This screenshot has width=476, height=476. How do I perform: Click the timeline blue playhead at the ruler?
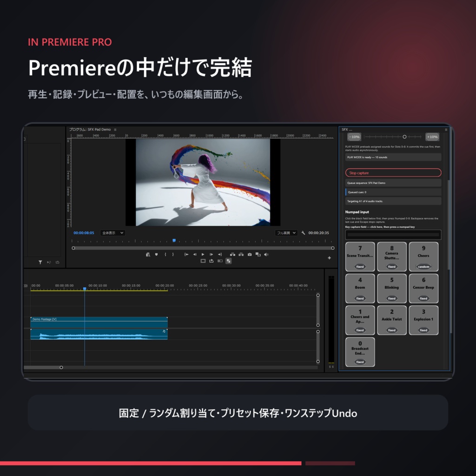tap(85, 289)
